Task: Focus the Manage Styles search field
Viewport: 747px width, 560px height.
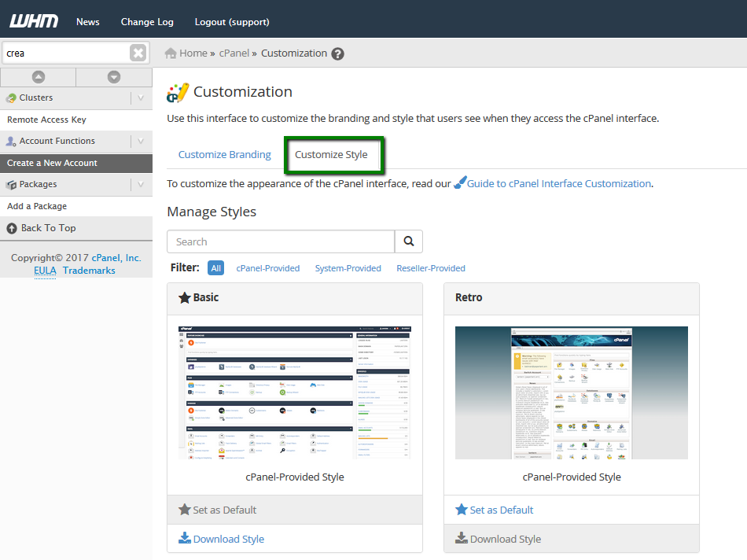Action: [x=281, y=241]
